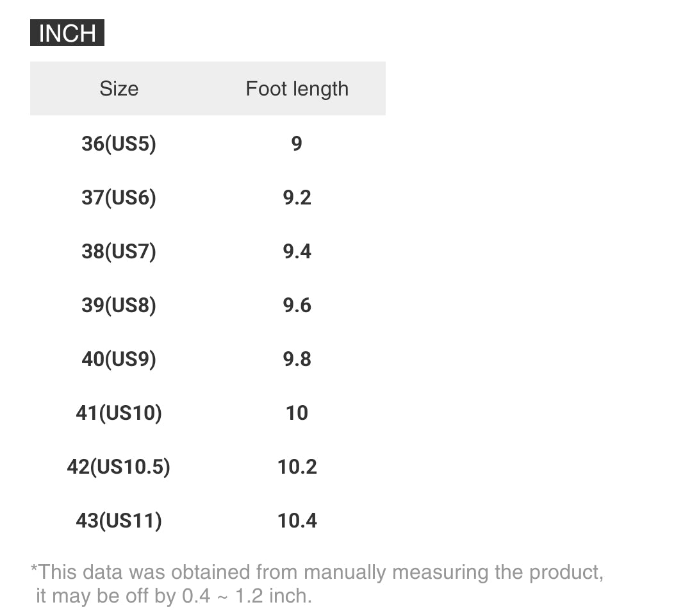Select foot length value 10
This screenshot has height=616, width=692.
(x=297, y=413)
